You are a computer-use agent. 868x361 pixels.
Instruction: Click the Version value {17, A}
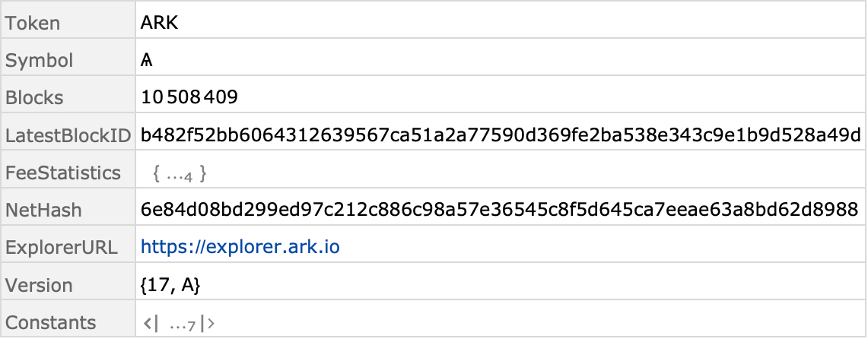[x=170, y=285]
